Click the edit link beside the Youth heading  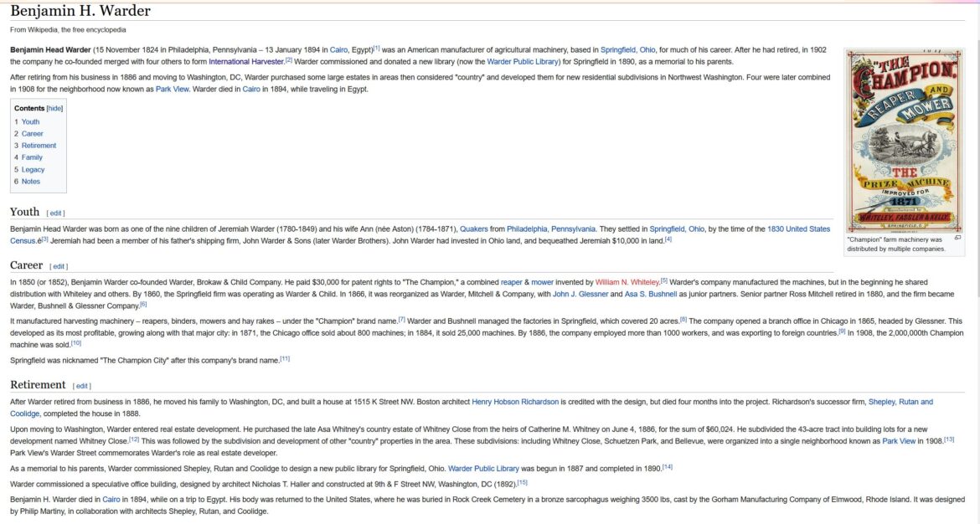(x=55, y=213)
